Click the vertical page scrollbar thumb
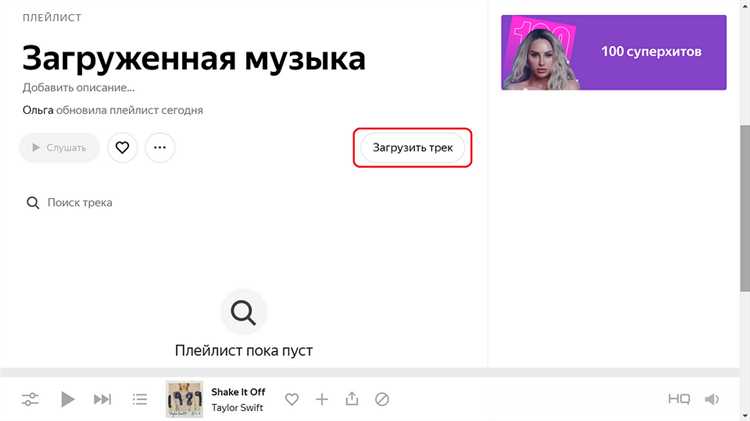 745,208
